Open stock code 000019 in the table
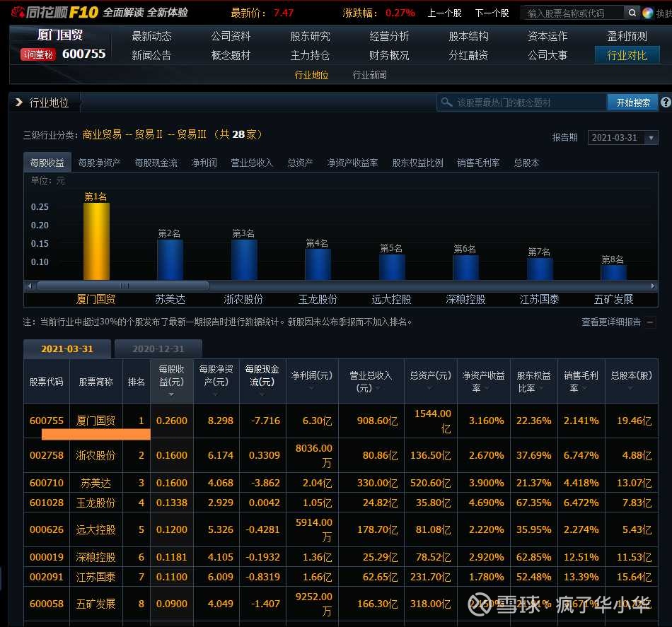This screenshot has height=627, width=672. click(x=46, y=557)
